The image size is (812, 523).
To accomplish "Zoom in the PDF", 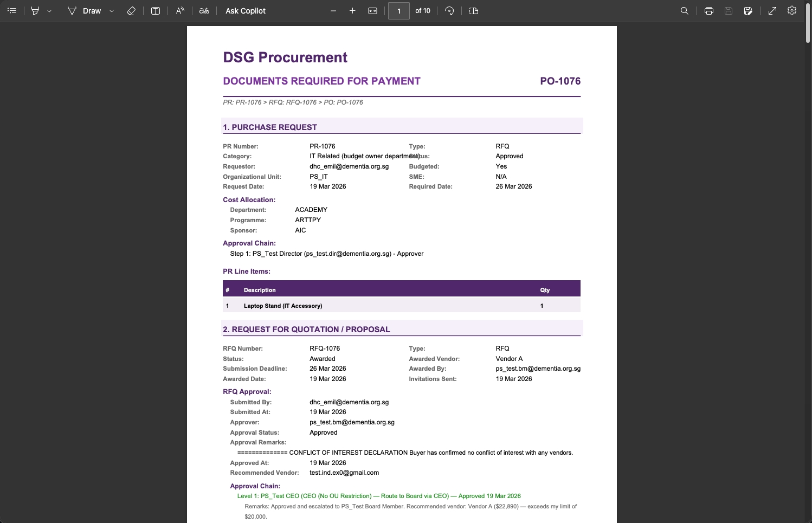I will coord(352,11).
